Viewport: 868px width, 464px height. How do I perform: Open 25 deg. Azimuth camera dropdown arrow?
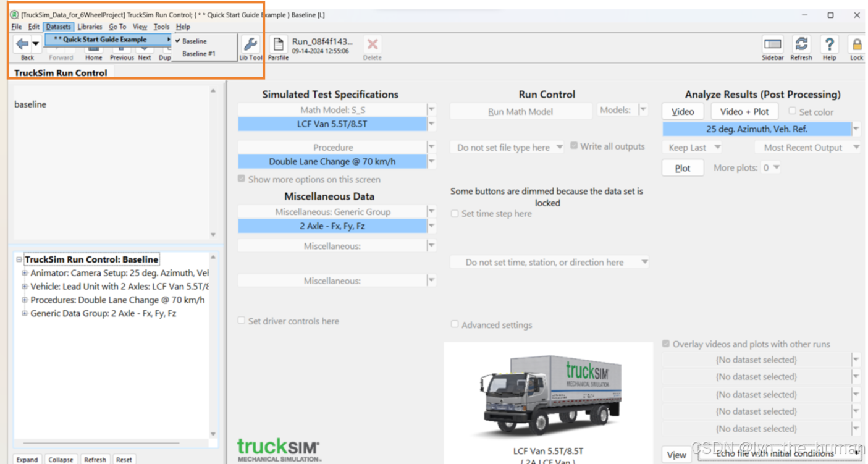856,129
